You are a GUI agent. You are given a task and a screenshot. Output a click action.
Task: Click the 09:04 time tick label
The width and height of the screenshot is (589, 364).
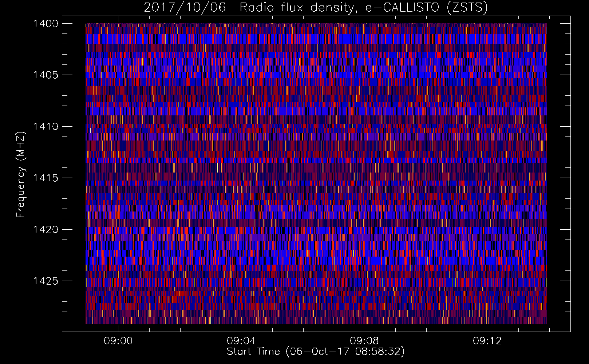pyautogui.click(x=241, y=341)
